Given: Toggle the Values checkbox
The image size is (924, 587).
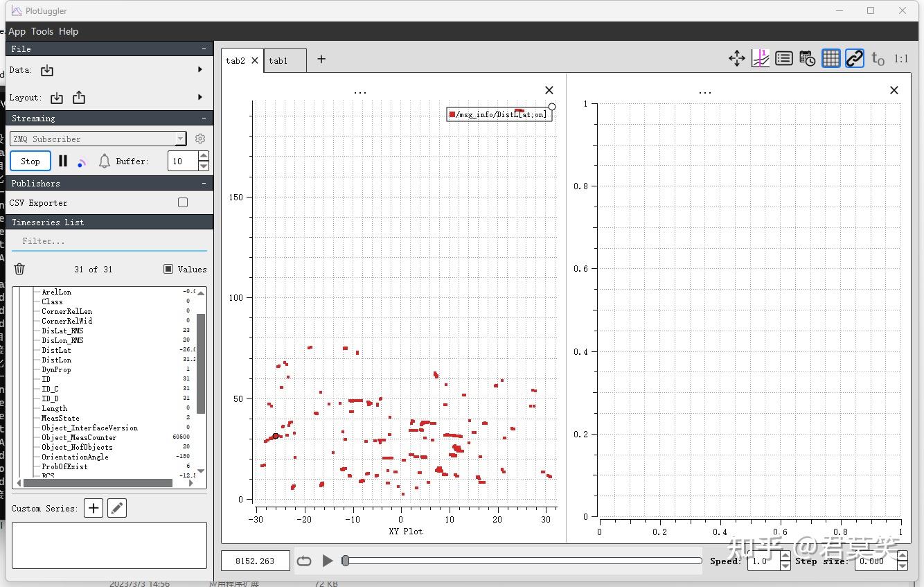Looking at the screenshot, I should (168, 269).
